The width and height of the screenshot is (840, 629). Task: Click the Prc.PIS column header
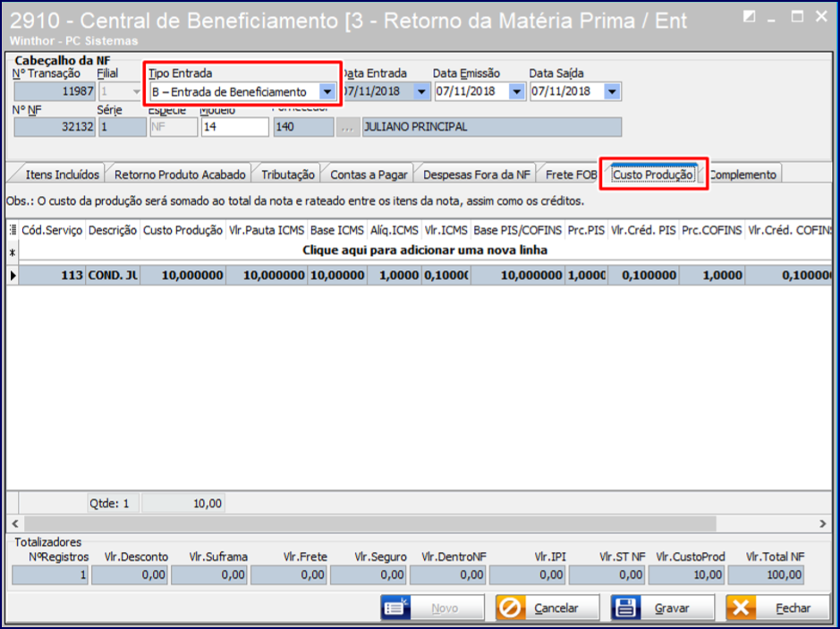click(586, 230)
